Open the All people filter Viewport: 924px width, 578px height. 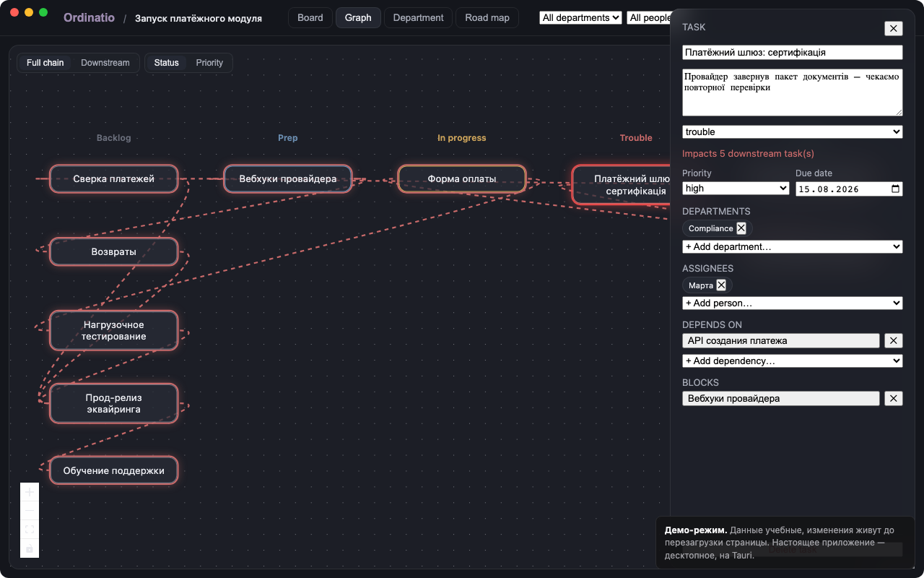tap(650, 17)
